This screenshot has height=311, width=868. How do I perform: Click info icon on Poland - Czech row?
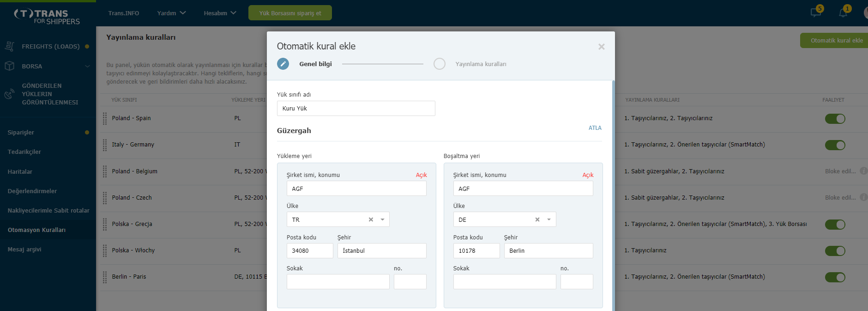(x=863, y=197)
